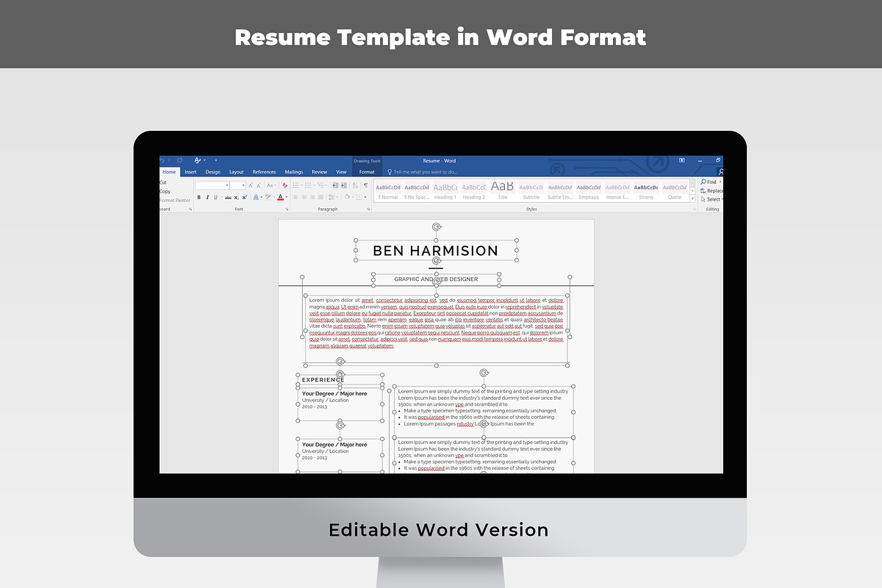Apply paragraph shading with the paint bucket
The height and width of the screenshot is (588, 882).
click(x=347, y=197)
